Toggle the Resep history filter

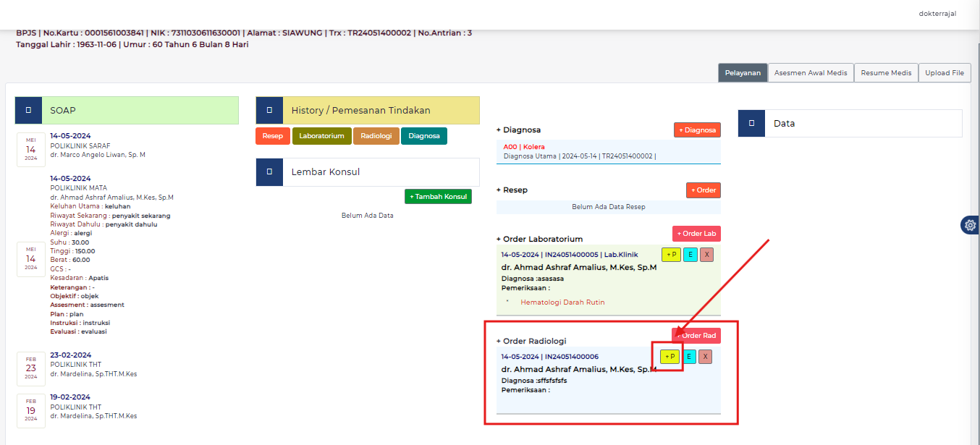[273, 135]
